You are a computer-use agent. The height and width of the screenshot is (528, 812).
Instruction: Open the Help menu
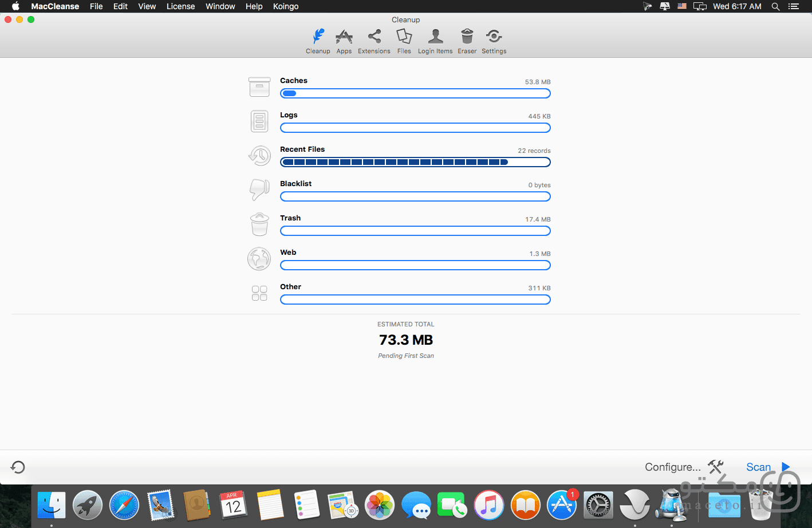pos(254,6)
